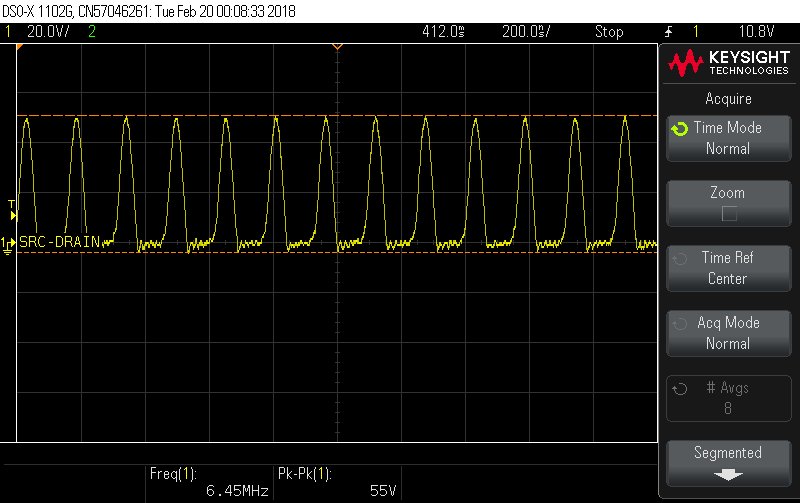
Task: Select channel 2 indicator in status bar
Action: [x=92, y=32]
